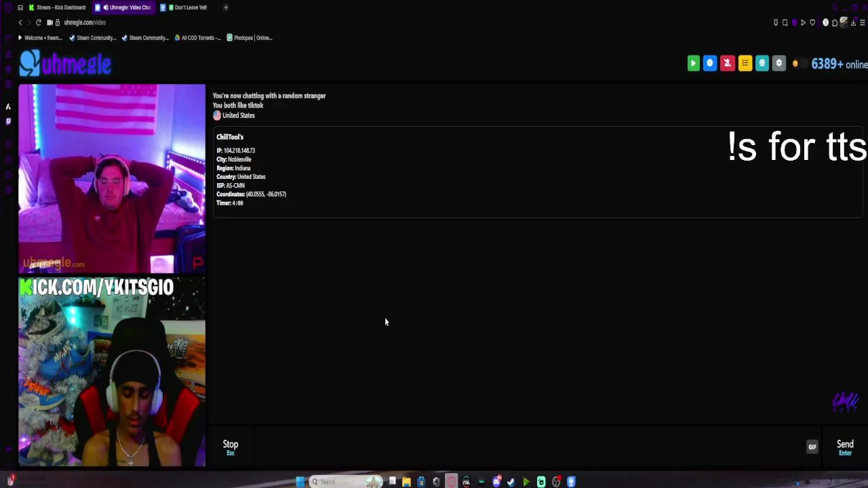Image resolution: width=868 pixels, height=488 pixels.
Task: Open the gray settings gear button
Action: click(778, 63)
